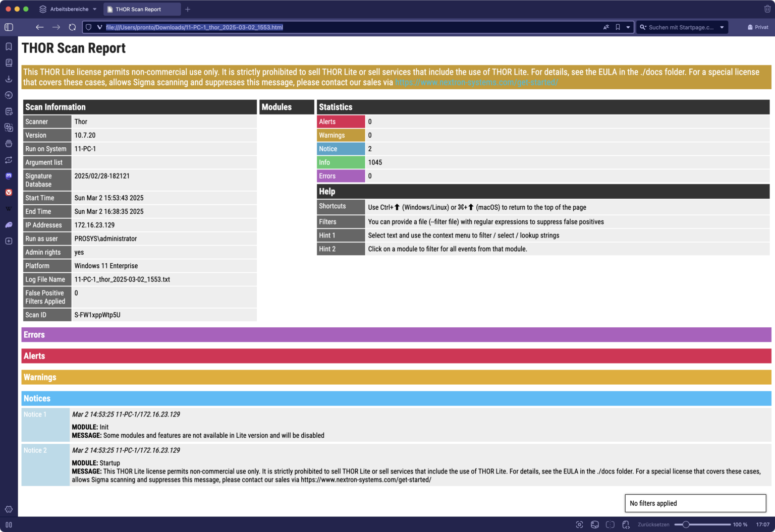Screen dimensions: 775x532
Task: Add a new web panel
Action: click(9, 241)
